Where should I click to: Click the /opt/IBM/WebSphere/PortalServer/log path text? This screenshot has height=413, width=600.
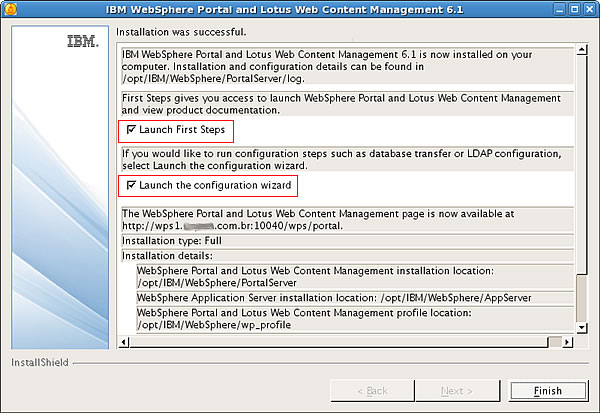pyautogui.click(x=213, y=79)
